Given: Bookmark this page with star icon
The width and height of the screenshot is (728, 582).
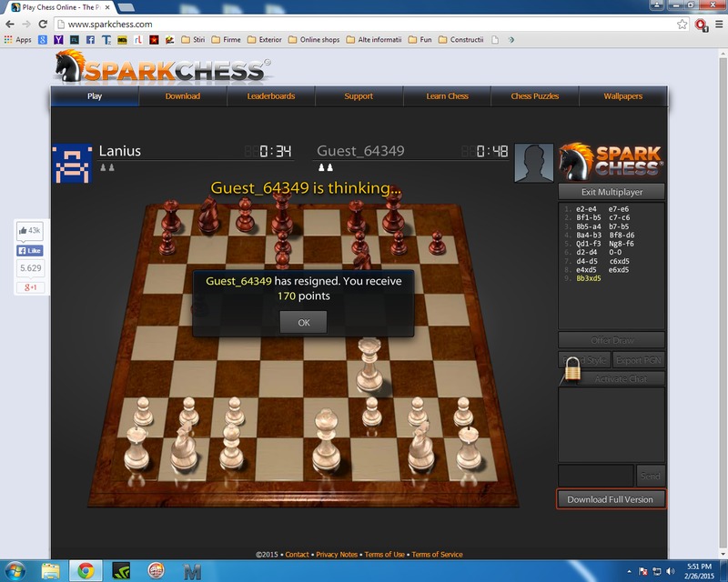Looking at the screenshot, I should (x=682, y=25).
